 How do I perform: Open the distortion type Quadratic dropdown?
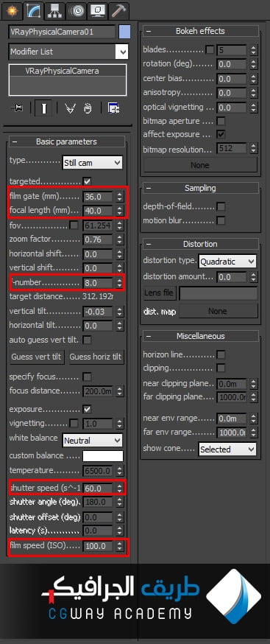click(227, 262)
